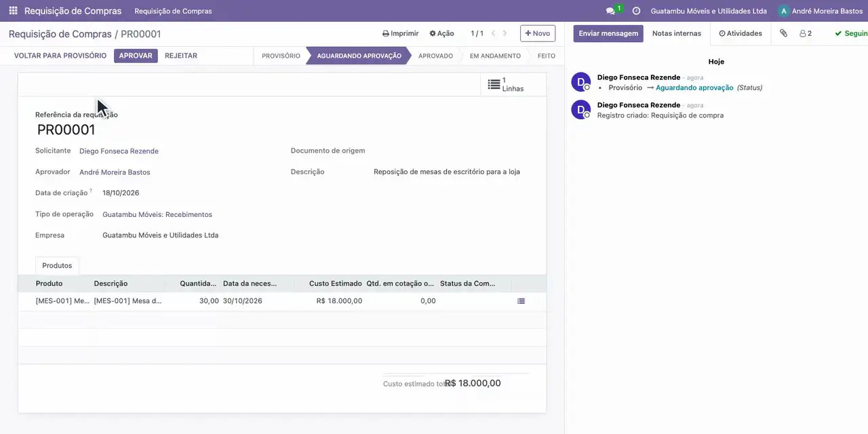Click the Empresa value Guatambu Móveis e Utilidades
Image resolution: width=868 pixels, height=434 pixels.
(160, 235)
